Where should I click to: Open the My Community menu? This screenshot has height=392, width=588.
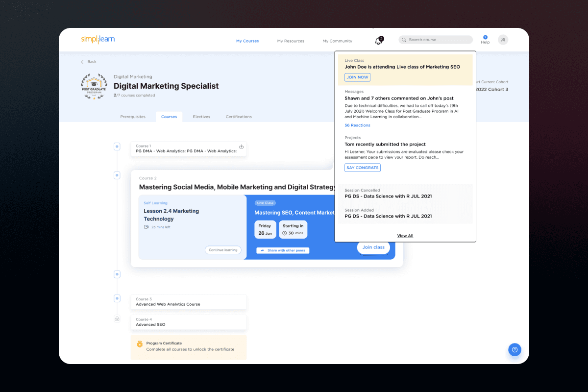pyautogui.click(x=337, y=41)
